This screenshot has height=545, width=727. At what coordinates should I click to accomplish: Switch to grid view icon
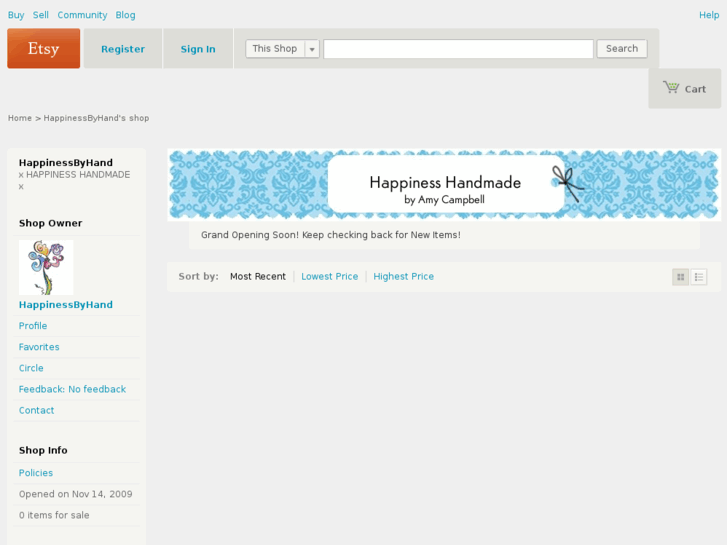point(680,277)
